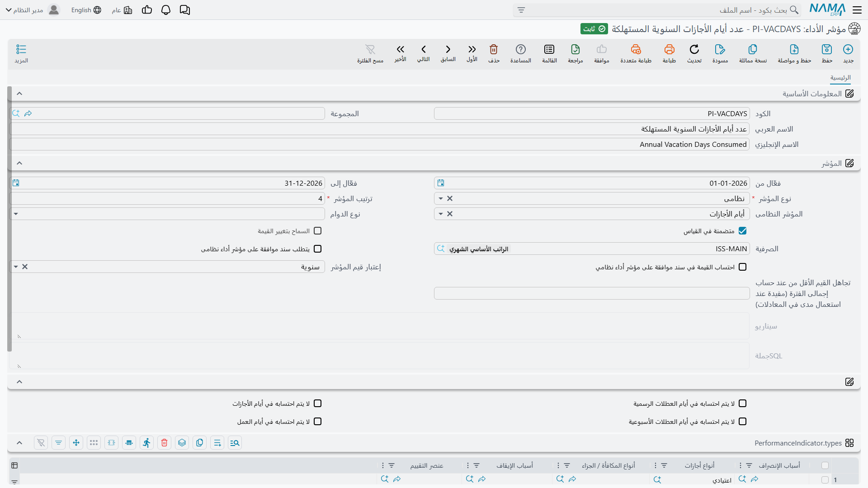Image resolution: width=868 pixels, height=488 pixels.
Task: Click the طباعة print icon
Action: [670, 49]
